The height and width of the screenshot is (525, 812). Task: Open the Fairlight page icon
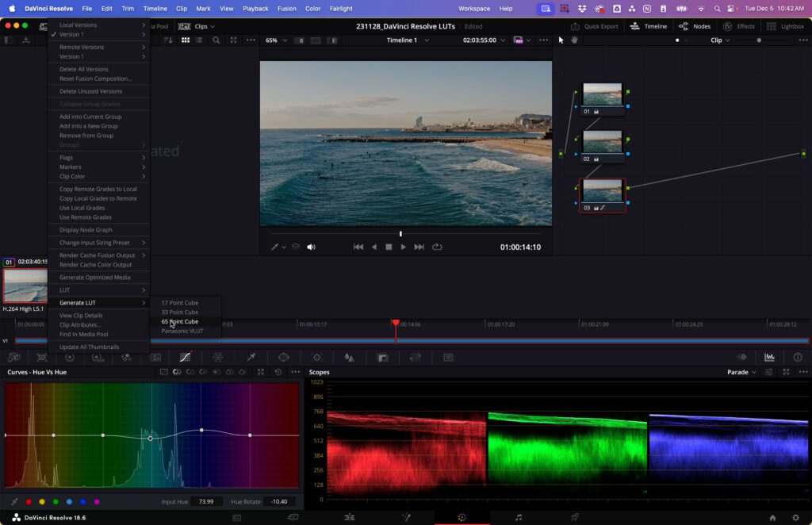(x=519, y=517)
